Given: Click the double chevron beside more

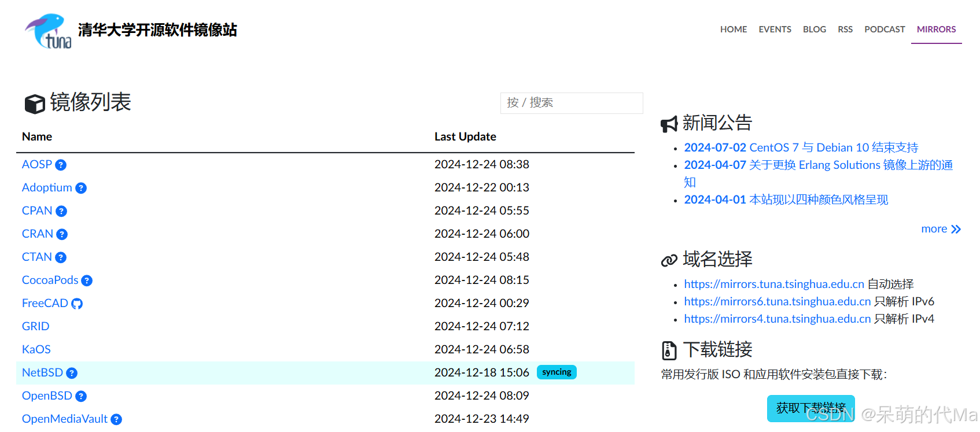Looking at the screenshot, I should tap(956, 230).
